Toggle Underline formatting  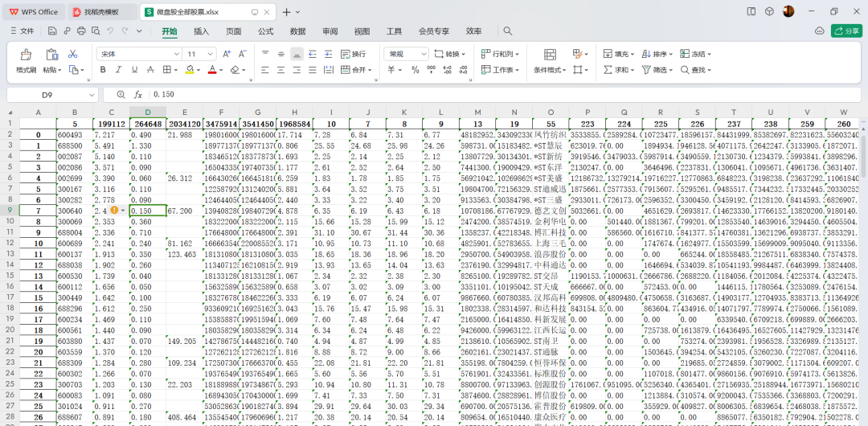point(134,70)
